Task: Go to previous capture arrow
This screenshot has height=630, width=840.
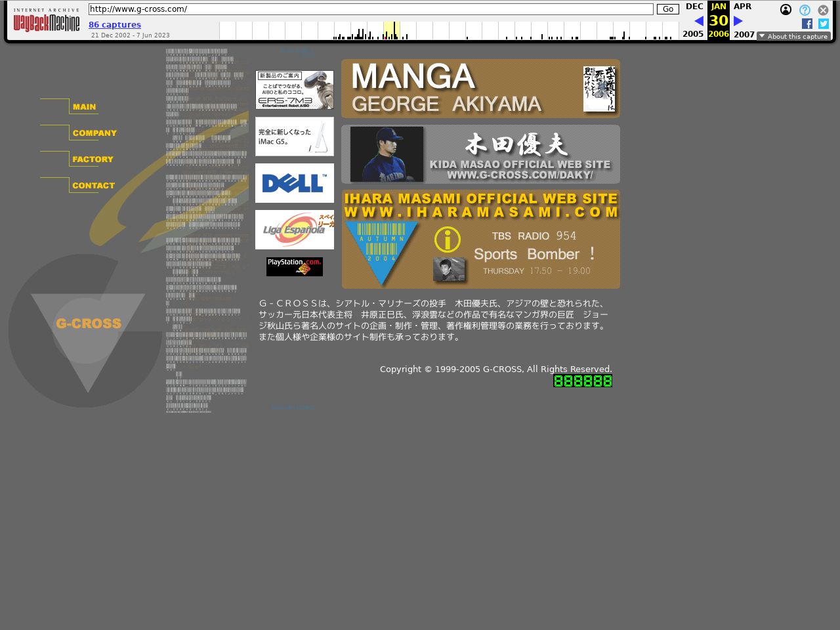Action: (x=698, y=21)
